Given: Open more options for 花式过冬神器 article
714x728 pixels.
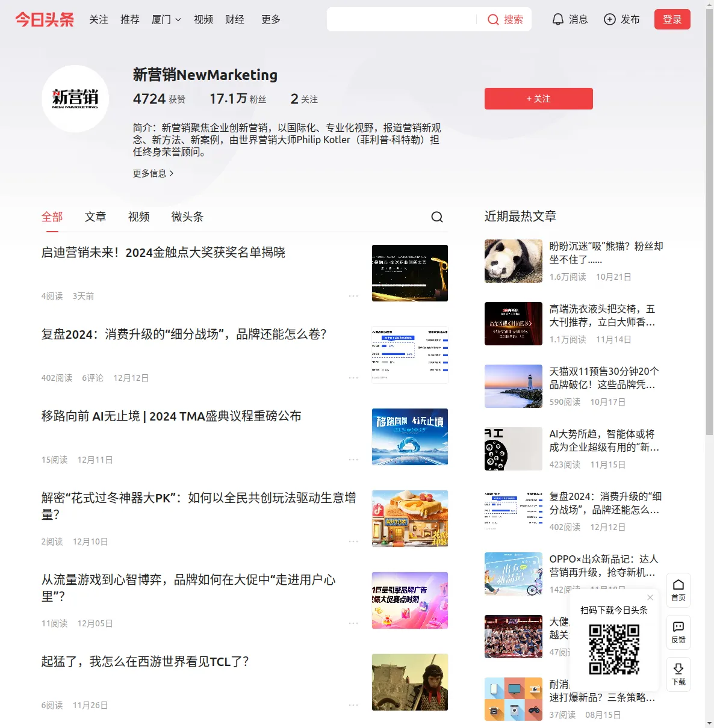Looking at the screenshot, I should point(353,541).
